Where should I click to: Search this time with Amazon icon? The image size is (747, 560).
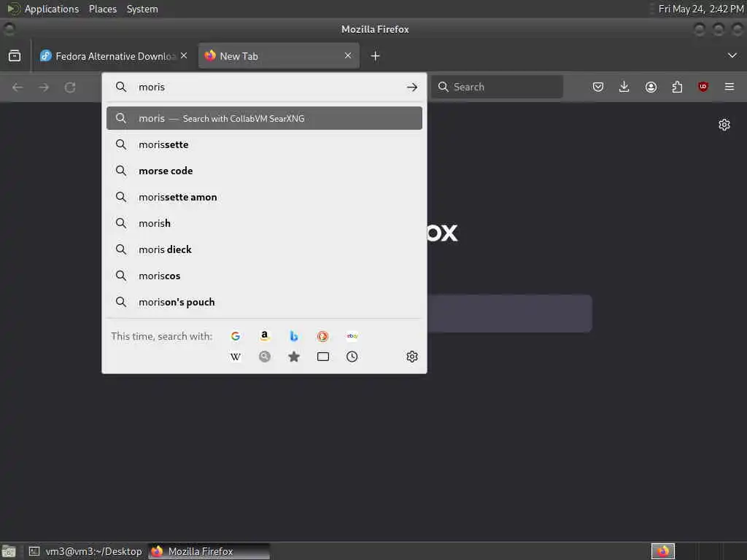pyautogui.click(x=264, y=336)
